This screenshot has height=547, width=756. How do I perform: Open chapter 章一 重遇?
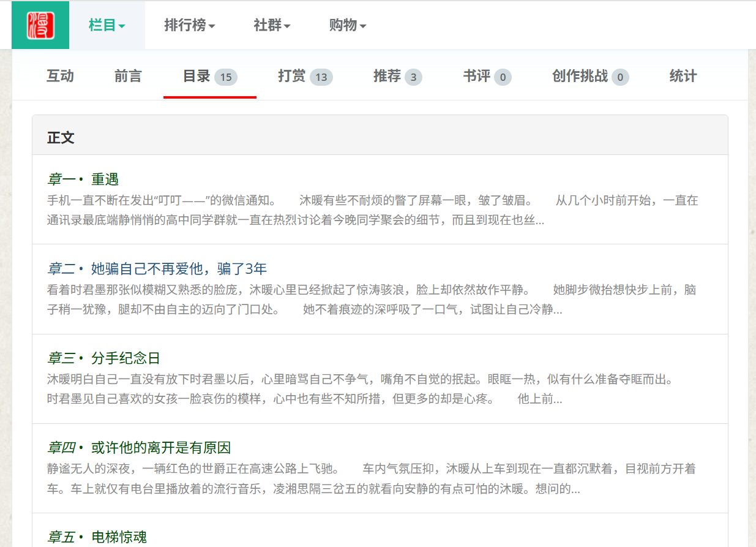click(x=83, y=179)
